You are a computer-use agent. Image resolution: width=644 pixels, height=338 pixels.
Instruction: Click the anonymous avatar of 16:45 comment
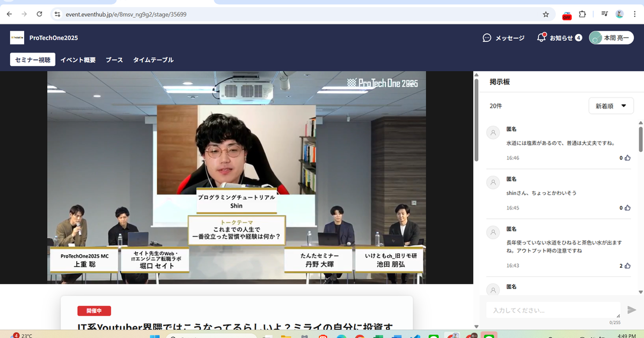[493, 182]
